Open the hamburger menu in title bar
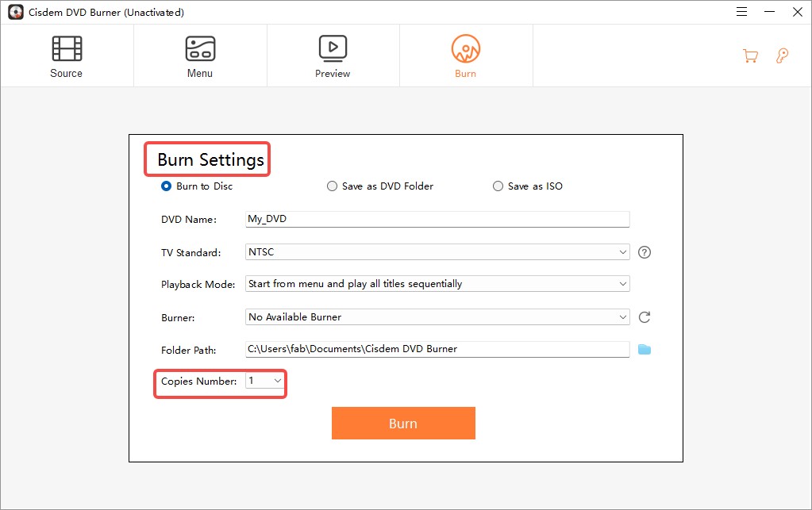Screen dimensions: 812x510 tap(742, 12)
